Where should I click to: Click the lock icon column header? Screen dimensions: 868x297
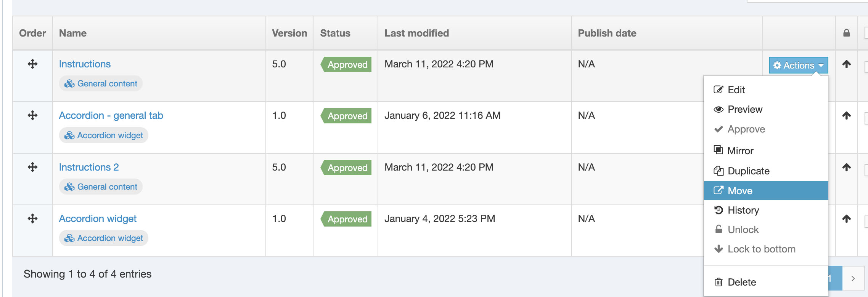coord(847,33)
